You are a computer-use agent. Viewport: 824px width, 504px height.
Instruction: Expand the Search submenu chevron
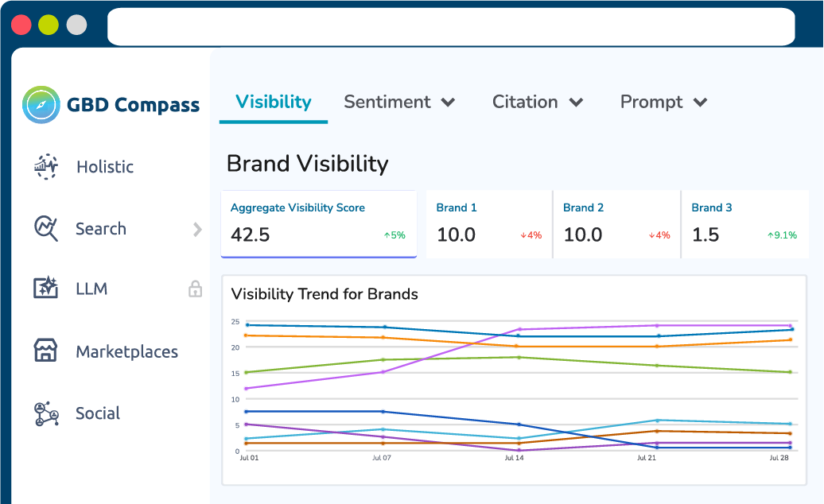196,229
